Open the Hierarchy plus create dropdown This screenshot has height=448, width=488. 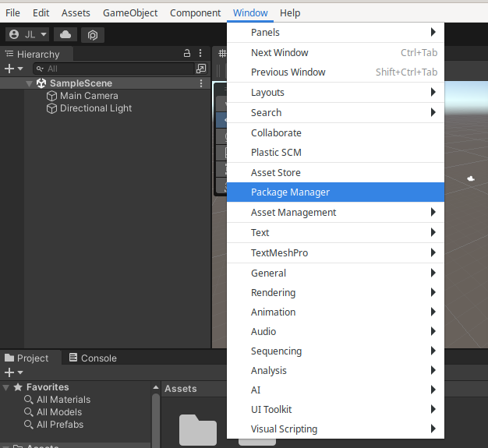click(13, 69)
